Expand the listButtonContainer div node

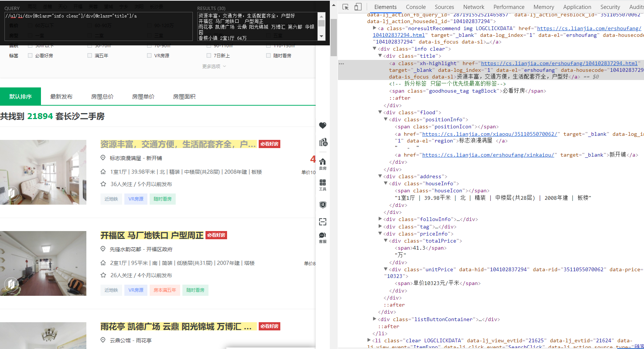[x=374, y=319]
